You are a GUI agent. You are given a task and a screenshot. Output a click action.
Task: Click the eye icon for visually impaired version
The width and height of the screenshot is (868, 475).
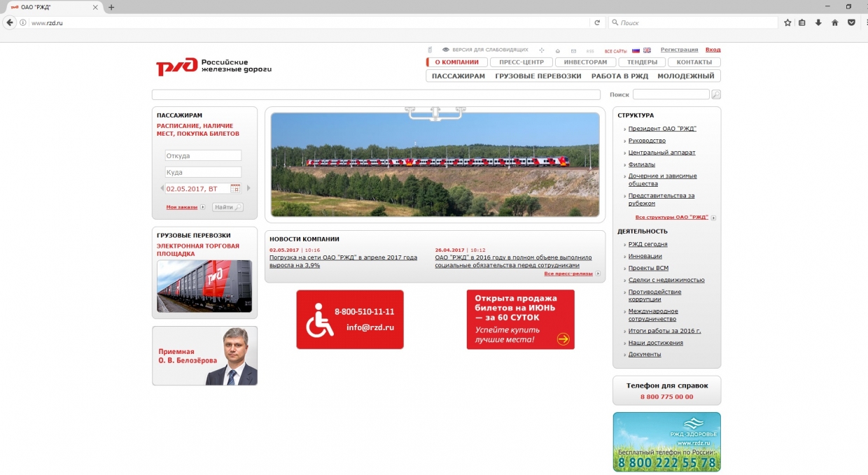pyautogui.click(x=445, y=50)
